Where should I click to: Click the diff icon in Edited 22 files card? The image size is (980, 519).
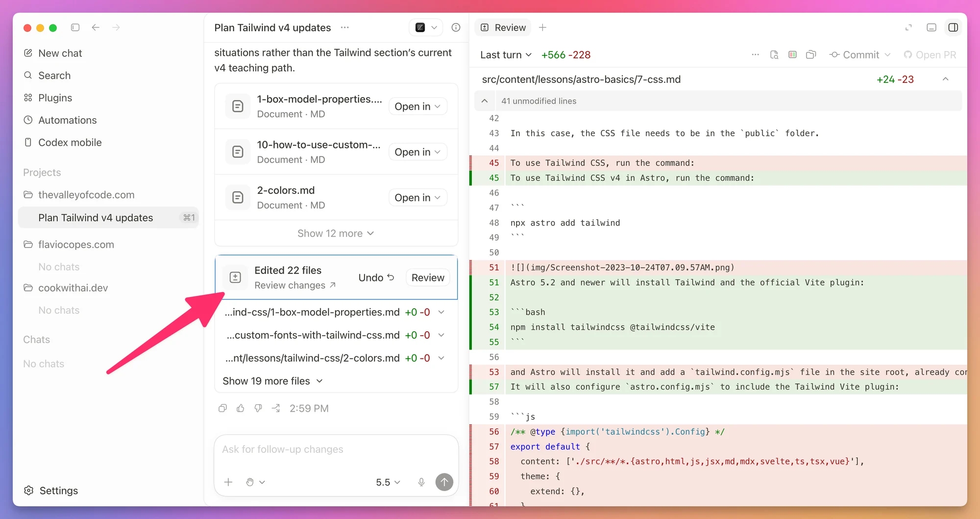[x=235, y=277]
